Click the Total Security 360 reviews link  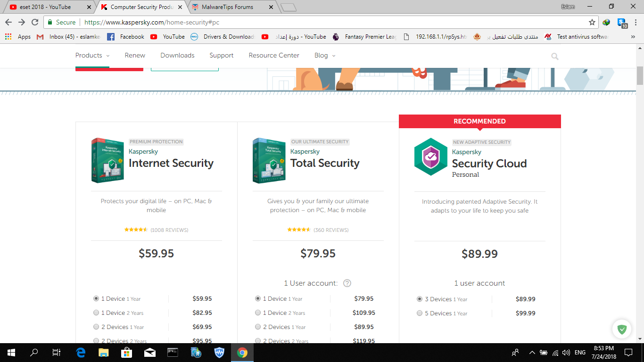(331, 230)
